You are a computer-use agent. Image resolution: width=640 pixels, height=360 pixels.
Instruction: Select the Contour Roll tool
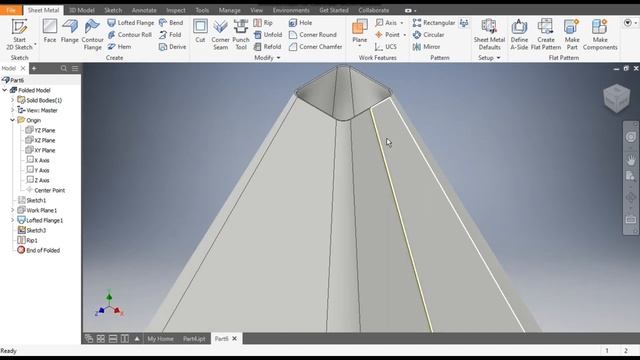coord(130,35)
